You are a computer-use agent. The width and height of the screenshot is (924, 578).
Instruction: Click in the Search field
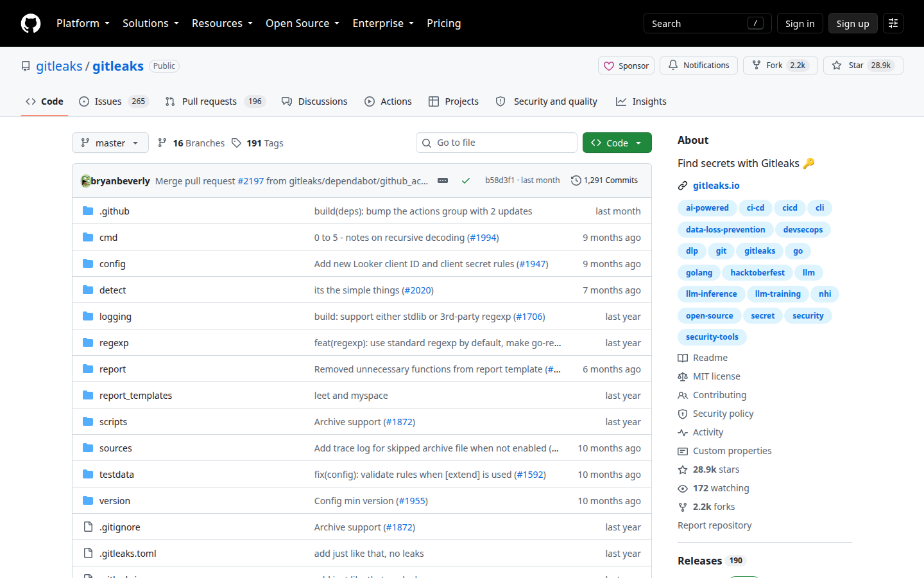(x=707, y=23)
